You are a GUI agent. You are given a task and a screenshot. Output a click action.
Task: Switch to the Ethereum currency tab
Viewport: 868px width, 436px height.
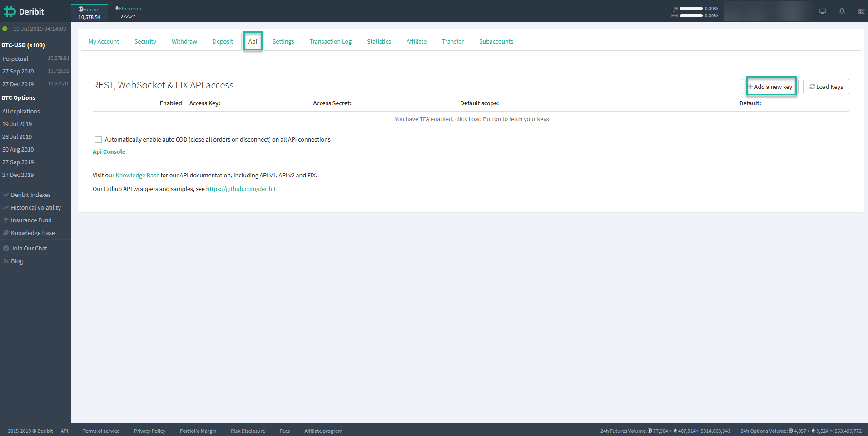tap(127, 12)
